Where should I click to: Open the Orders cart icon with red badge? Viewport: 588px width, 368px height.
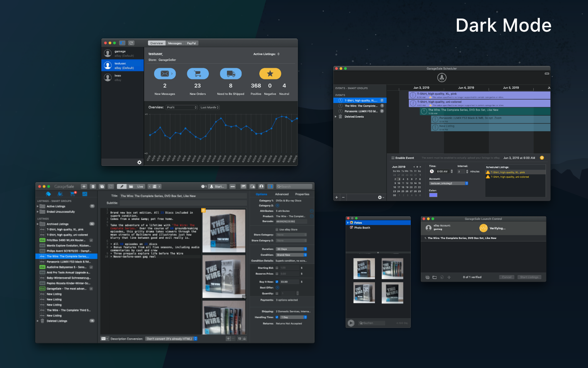(x=72, y=194)
